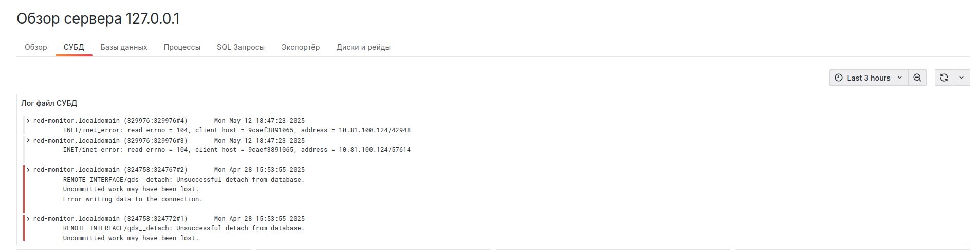Open the Last 3 hours time picker
Image resolution: width=980 pixels, height=250 pixels.
point(868,78)
